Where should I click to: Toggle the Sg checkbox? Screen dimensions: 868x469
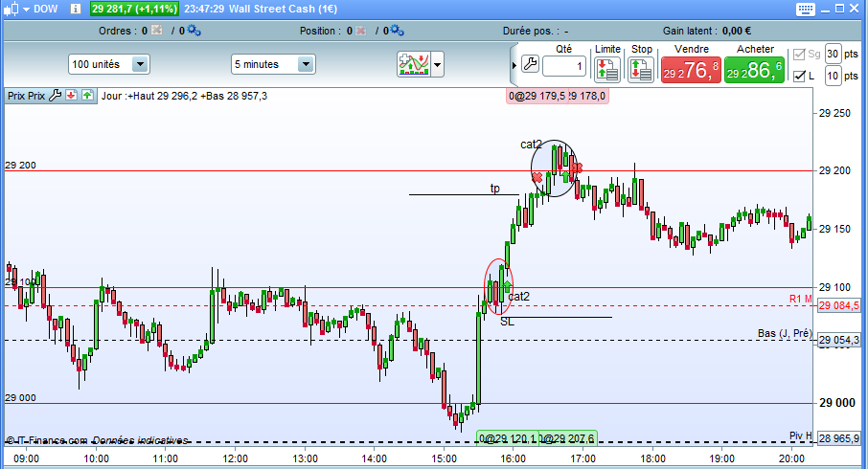pos(799,55)
